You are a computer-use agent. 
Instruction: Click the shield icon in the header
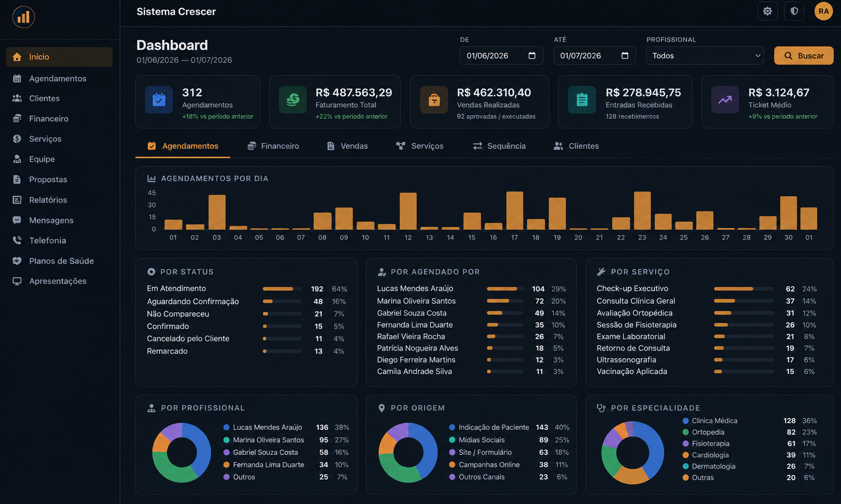pyautogui.click(x=794, y=11)
